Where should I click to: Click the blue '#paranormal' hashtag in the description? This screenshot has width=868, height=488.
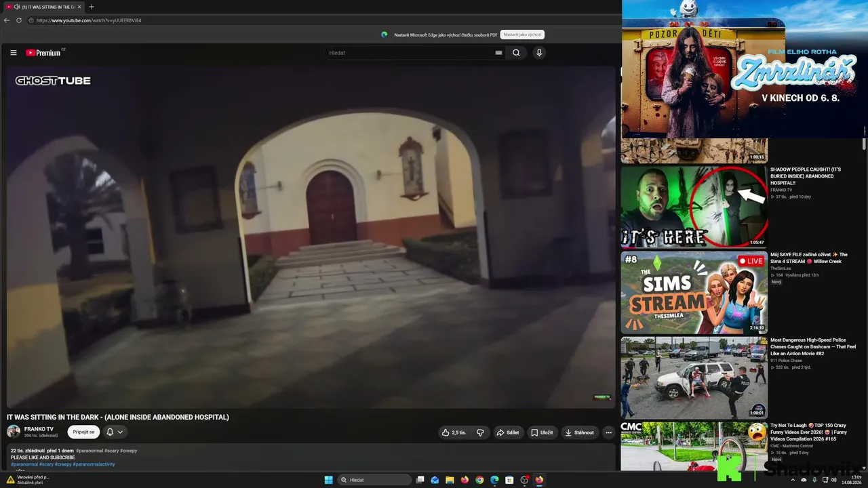(24, 464)
